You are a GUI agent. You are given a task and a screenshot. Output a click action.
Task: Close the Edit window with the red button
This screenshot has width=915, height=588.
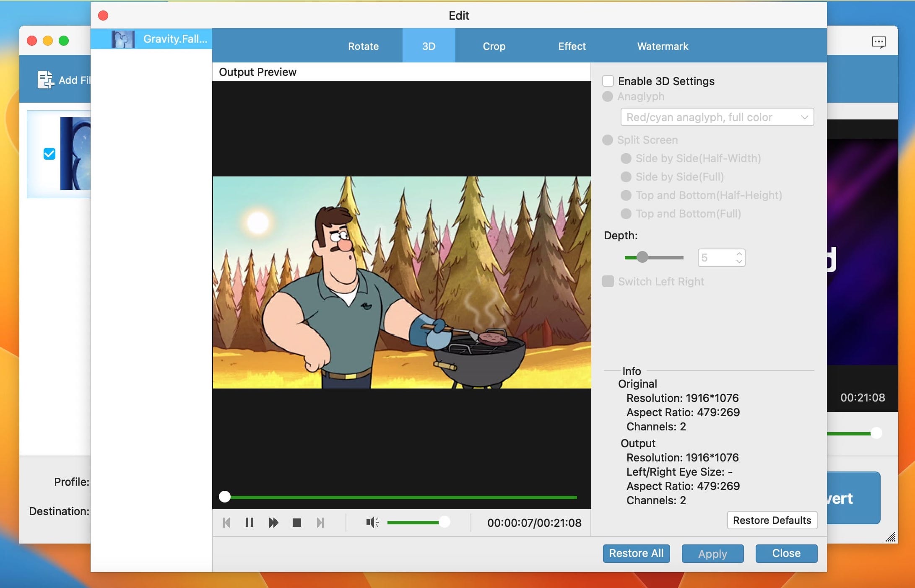pos(103,16)
